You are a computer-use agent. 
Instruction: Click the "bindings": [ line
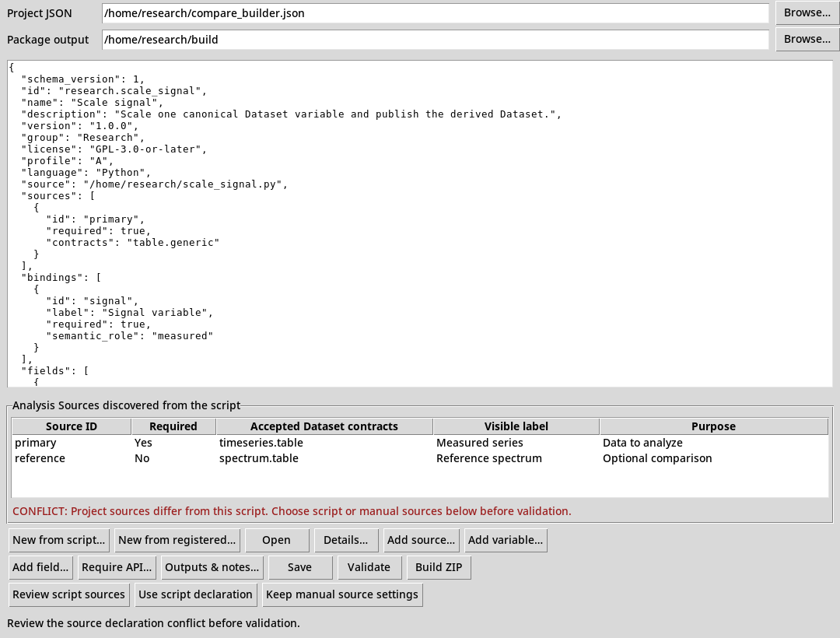point(61,278)
